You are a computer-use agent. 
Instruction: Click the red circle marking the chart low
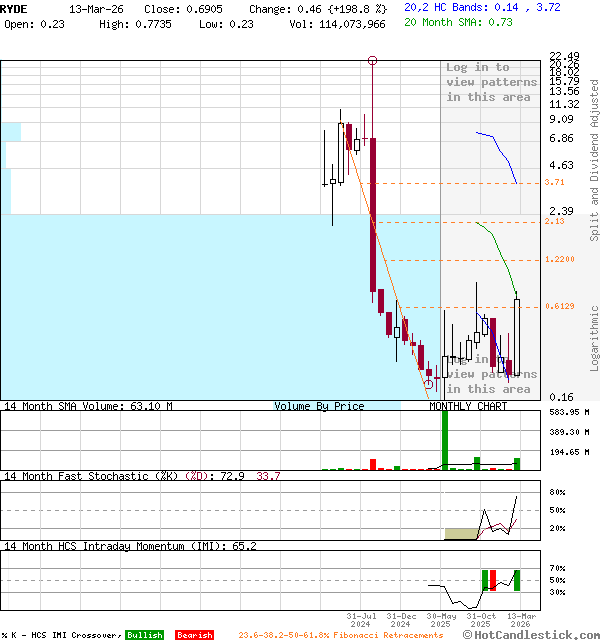coord(429,384)
